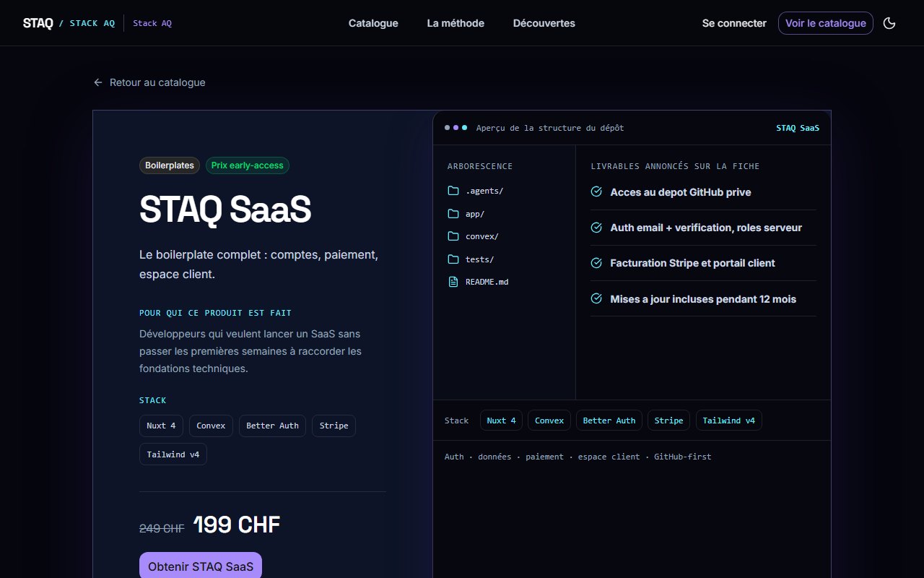The width and height of the screenshot is (924, 578).
Task: Click the .agents/ folder icon
Action: 453,191
